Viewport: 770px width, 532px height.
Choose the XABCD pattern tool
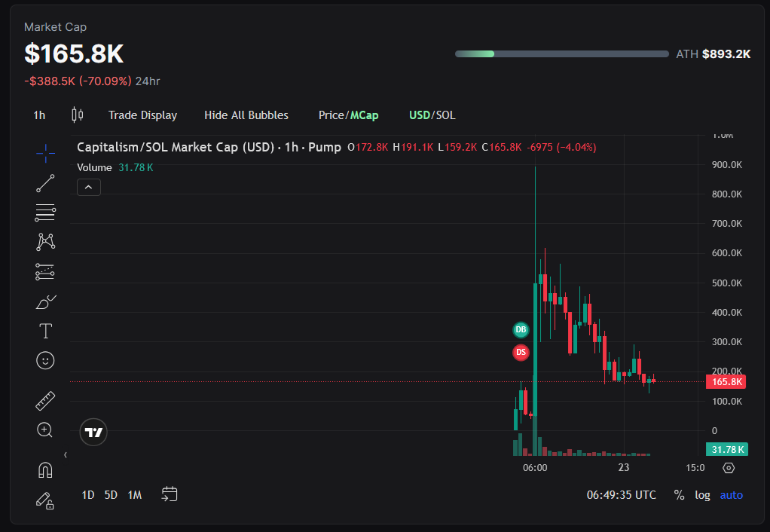[45, 242]
